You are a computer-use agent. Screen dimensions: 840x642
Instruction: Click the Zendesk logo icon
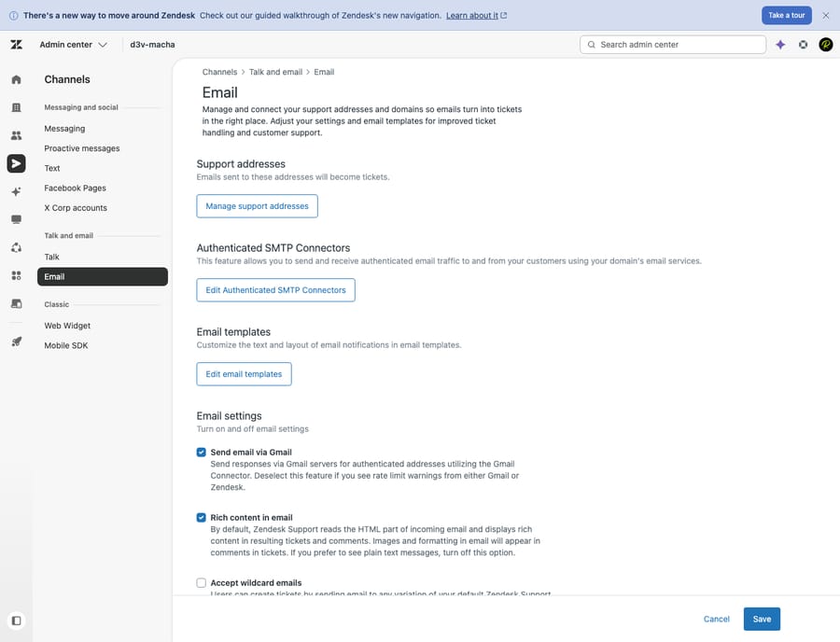pos(16,45)
